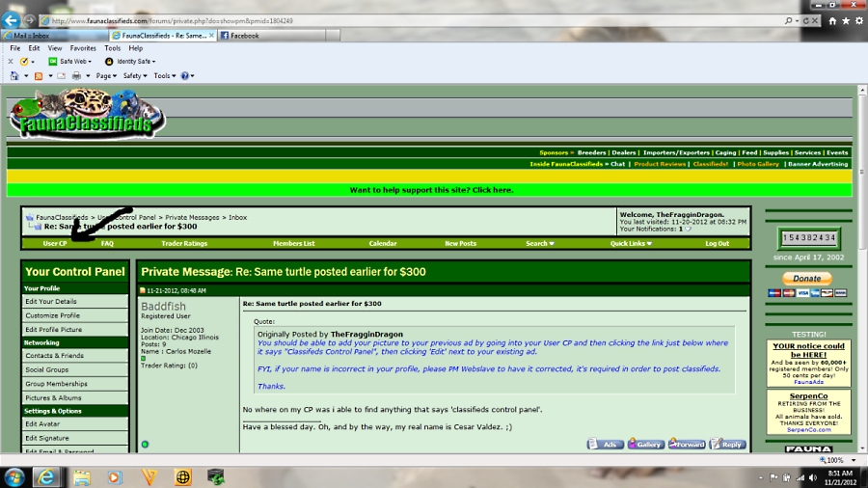The width and height of the screenshot is (868, 488).
Task: Open the View menu
Action: coord(55,48)
